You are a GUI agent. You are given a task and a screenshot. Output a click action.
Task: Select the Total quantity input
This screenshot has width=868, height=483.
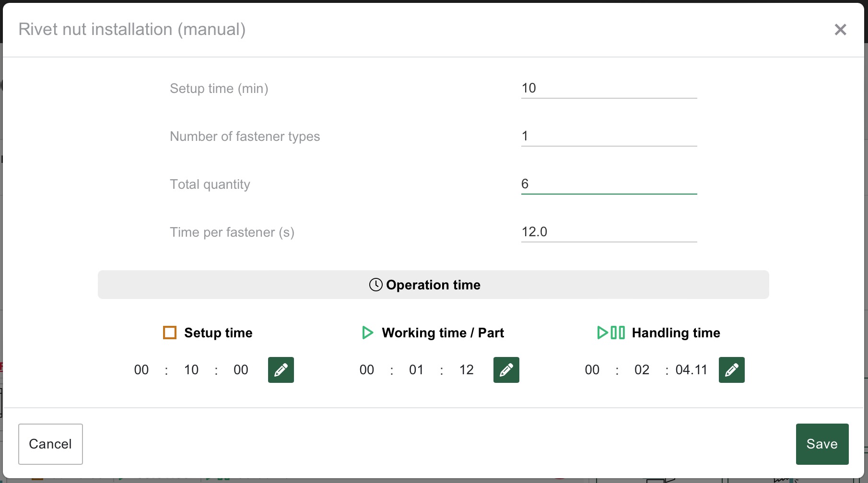tap(609, 184)
